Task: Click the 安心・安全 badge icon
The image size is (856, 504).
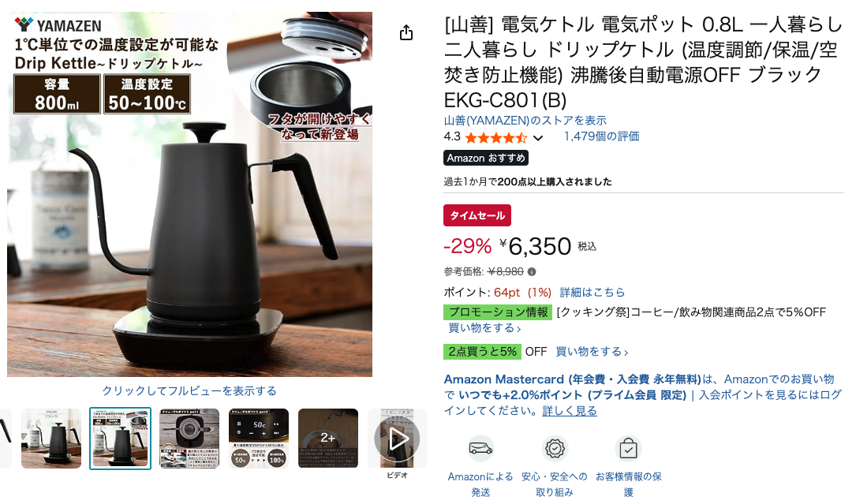Action: (x=555, y=449)
